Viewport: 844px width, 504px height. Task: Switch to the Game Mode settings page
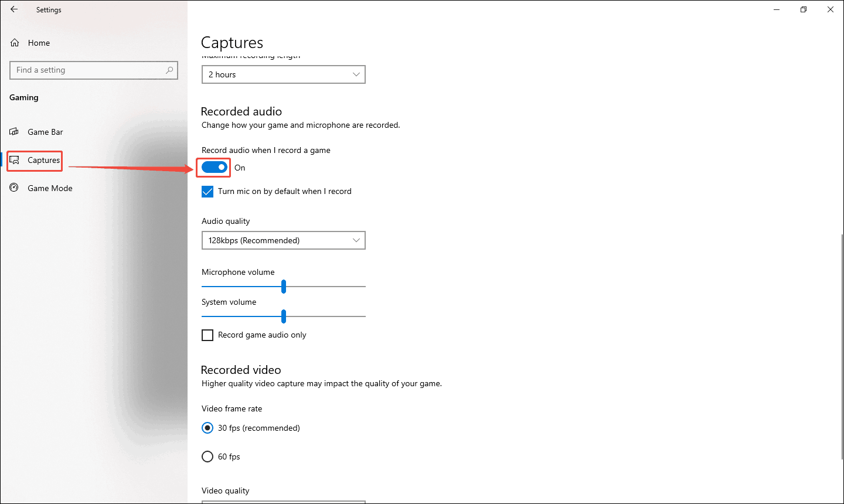[50, 188]
